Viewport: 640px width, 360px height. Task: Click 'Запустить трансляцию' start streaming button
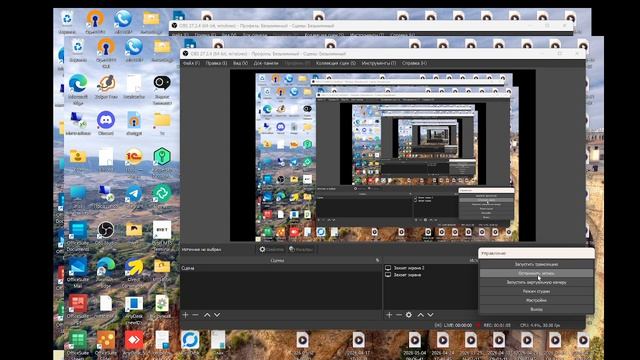point(536,264)
